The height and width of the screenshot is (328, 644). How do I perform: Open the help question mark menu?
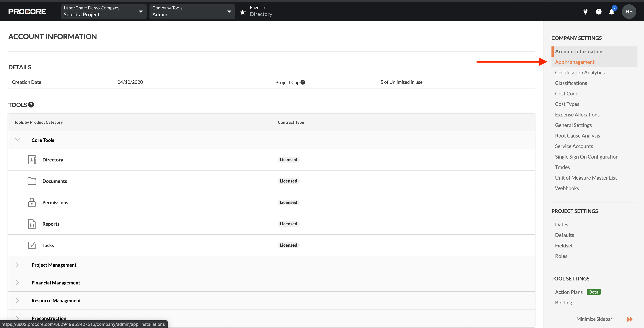tap(598, 11)
